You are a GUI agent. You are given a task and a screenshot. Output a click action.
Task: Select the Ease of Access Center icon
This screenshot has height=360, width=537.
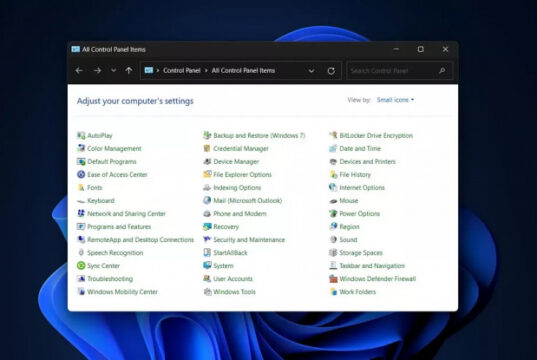[81, 174]
